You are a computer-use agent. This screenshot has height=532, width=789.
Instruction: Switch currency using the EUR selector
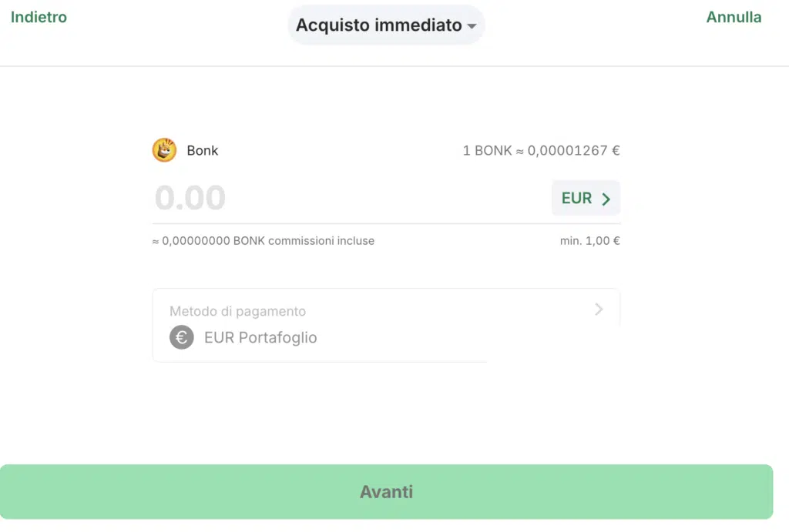(586, 199)
